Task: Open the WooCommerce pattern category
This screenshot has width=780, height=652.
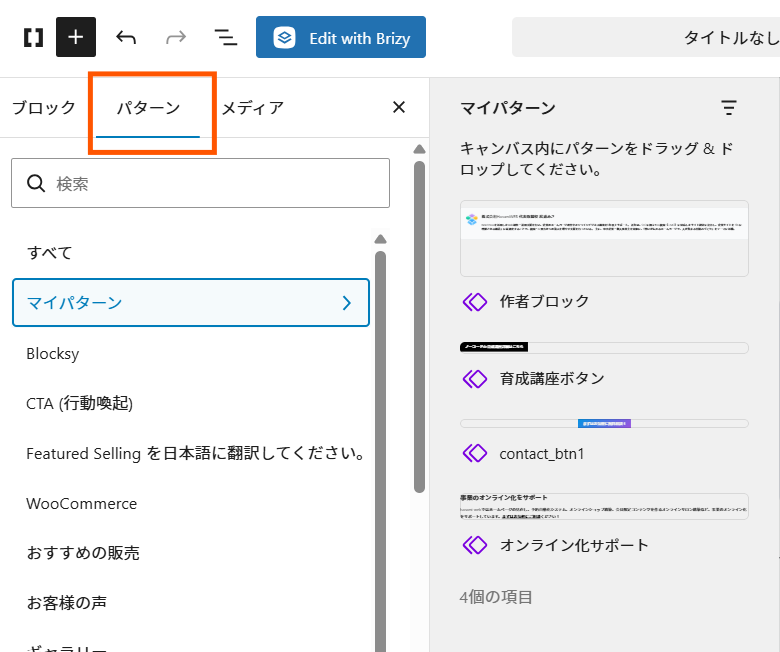Action: pos(82,503)
